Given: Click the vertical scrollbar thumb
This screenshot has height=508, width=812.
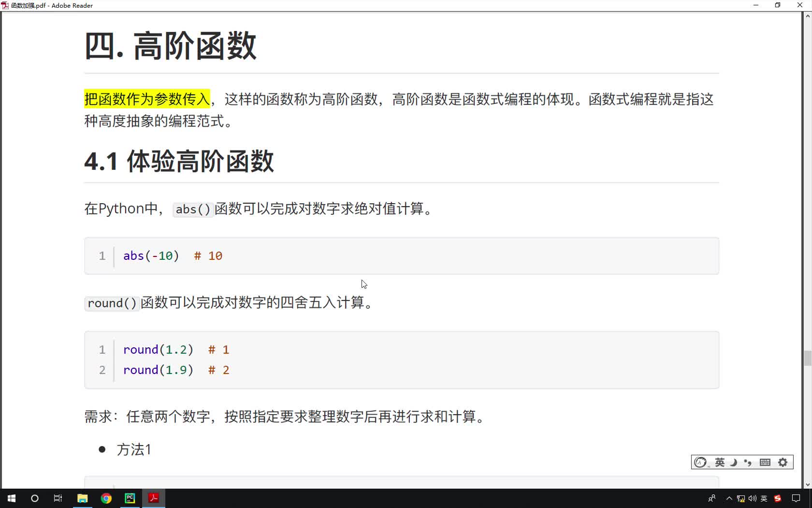Looking at the screenshot, I should coord(808,359).
